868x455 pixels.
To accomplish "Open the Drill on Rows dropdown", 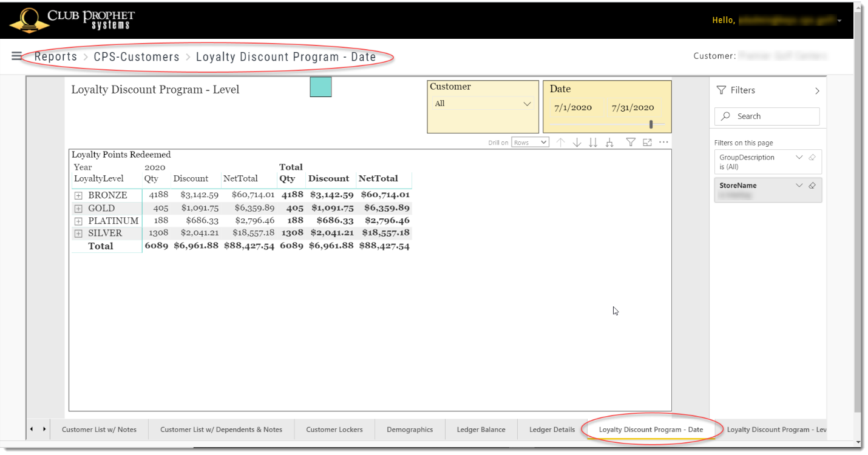I will (x=531, y=143).
